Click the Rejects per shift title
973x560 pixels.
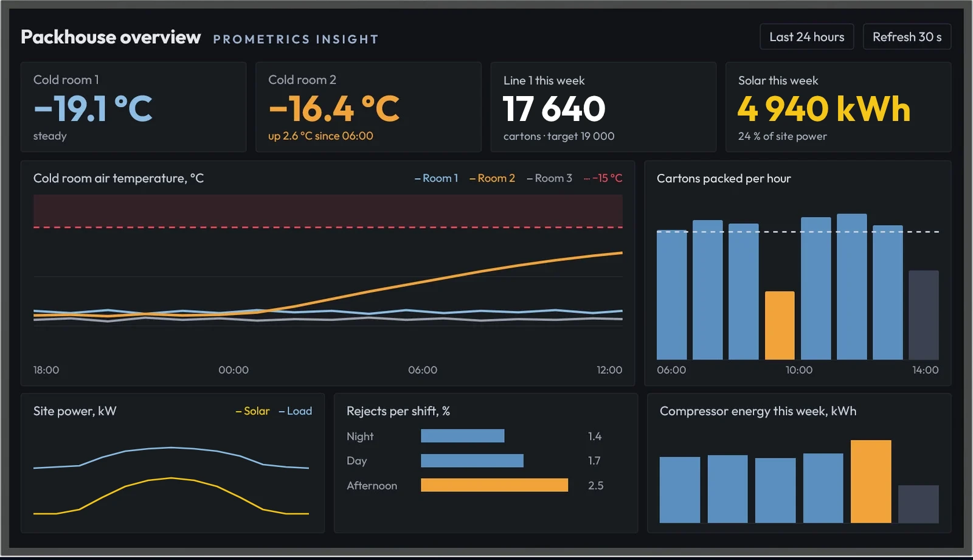tap(398, 411)
